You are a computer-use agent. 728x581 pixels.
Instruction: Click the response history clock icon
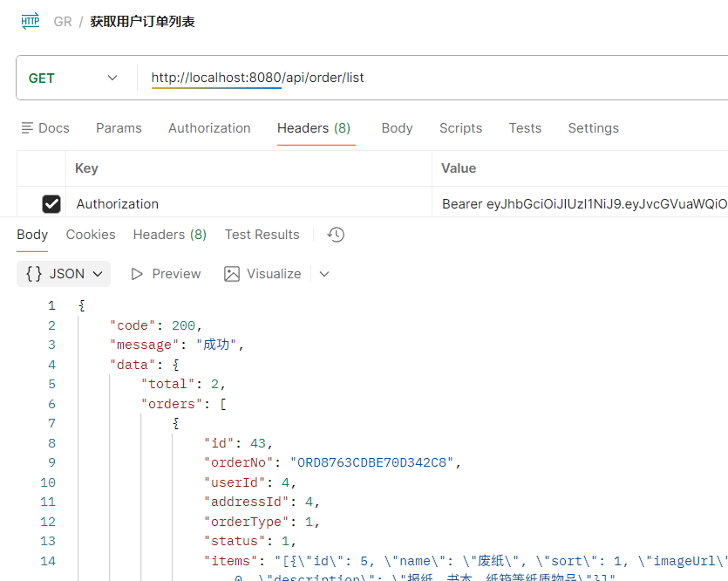(x=336, y=235)
